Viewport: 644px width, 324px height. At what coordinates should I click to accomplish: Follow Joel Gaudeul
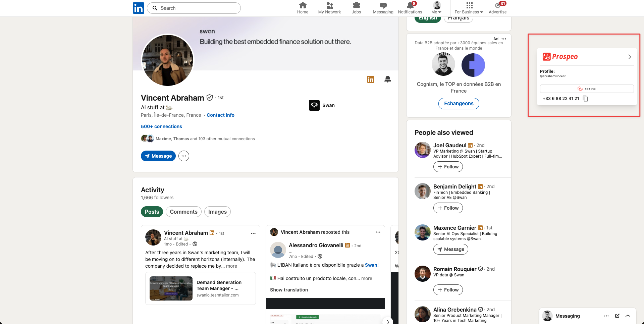(x=448, y=167)
